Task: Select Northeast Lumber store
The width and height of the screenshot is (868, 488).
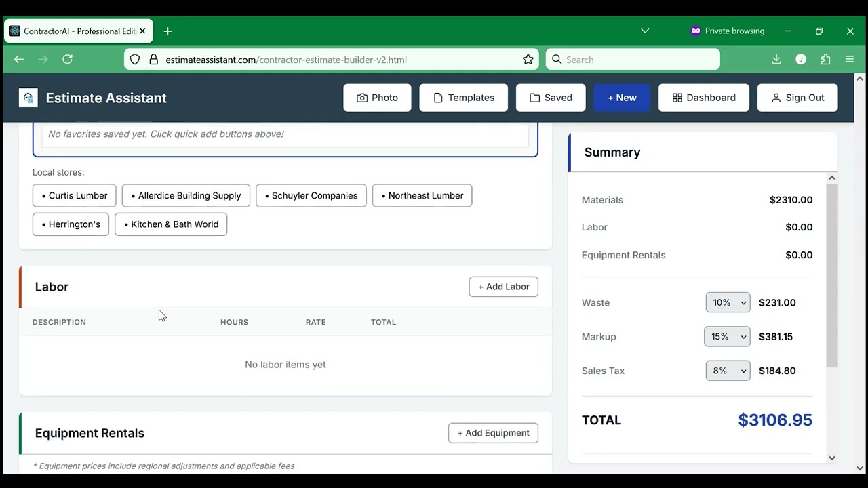Action: pos(422,195)
